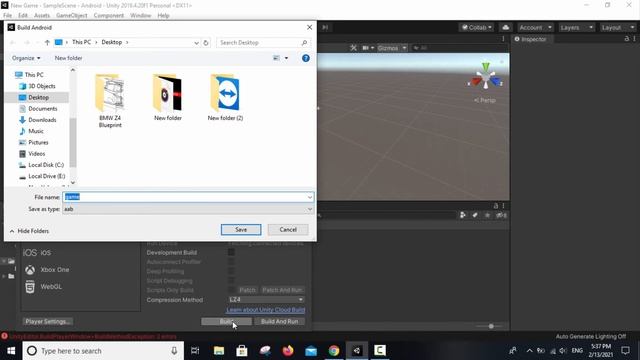Open the Collab dropdown
This screenshot has width=640, height=360.
476,27
